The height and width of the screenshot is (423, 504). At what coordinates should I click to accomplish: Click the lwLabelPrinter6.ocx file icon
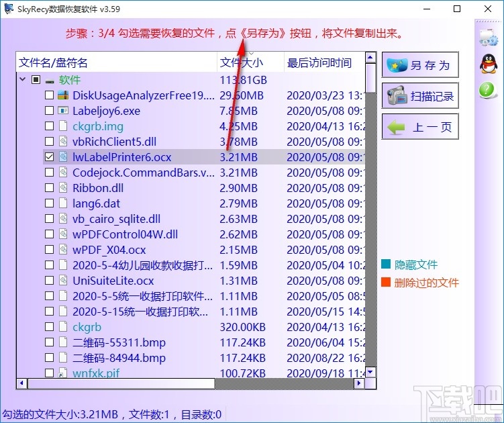click(63, 157)
